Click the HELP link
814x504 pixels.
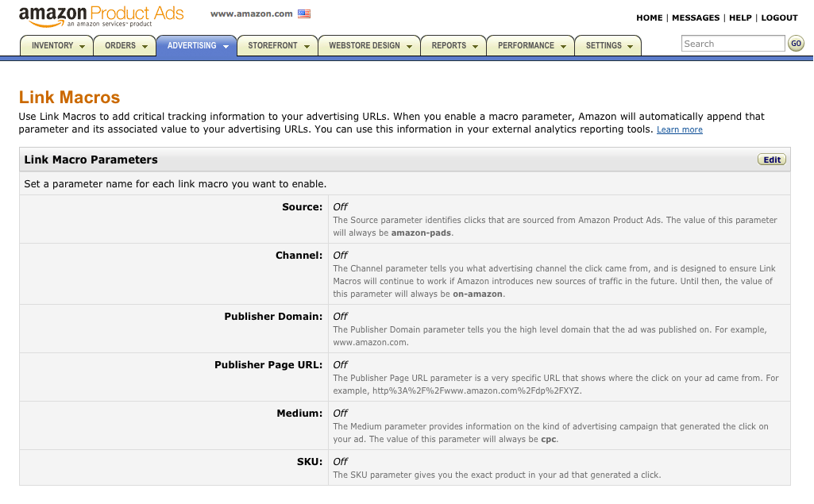(739, 17)
